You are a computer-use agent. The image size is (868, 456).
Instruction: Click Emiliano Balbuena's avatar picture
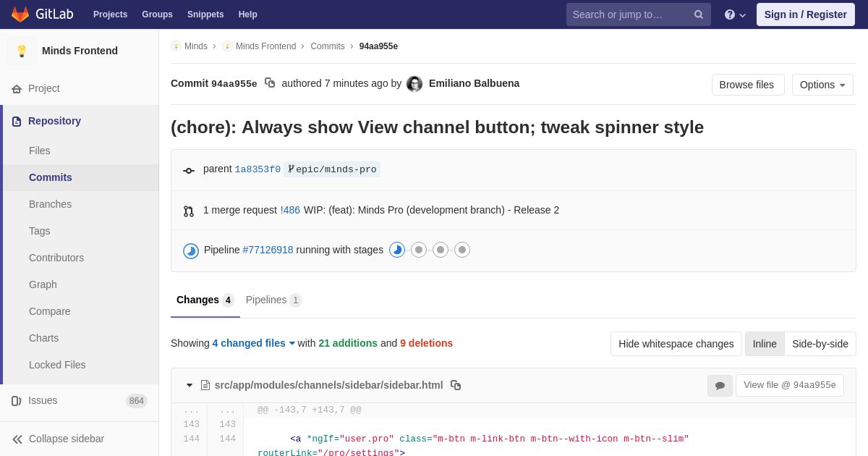click(414, 84)
